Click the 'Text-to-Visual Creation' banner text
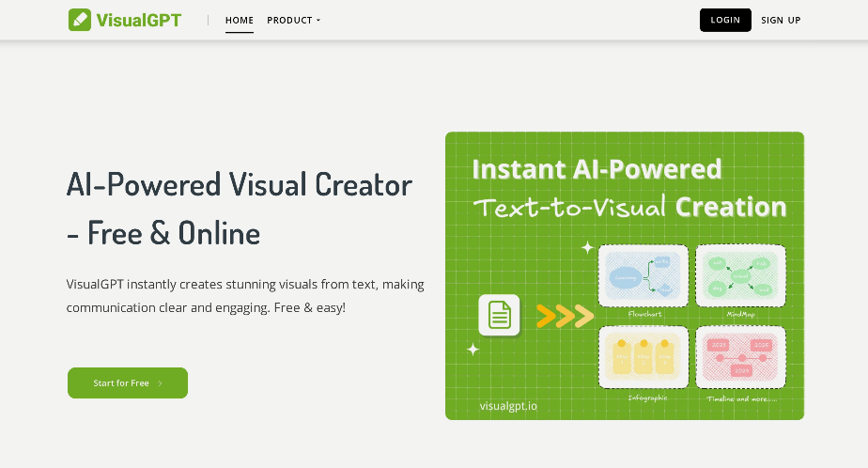 click(630, 207)
